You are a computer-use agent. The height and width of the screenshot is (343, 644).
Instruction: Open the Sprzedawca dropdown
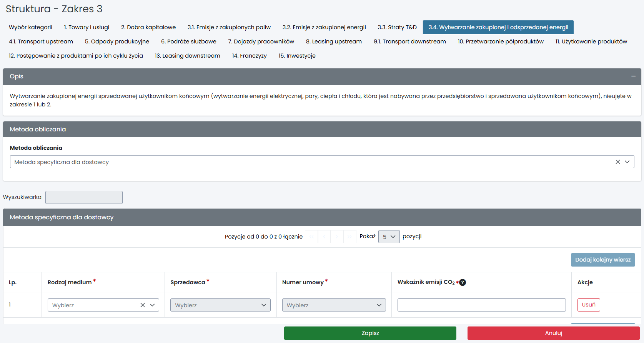(x=220, y=305)
